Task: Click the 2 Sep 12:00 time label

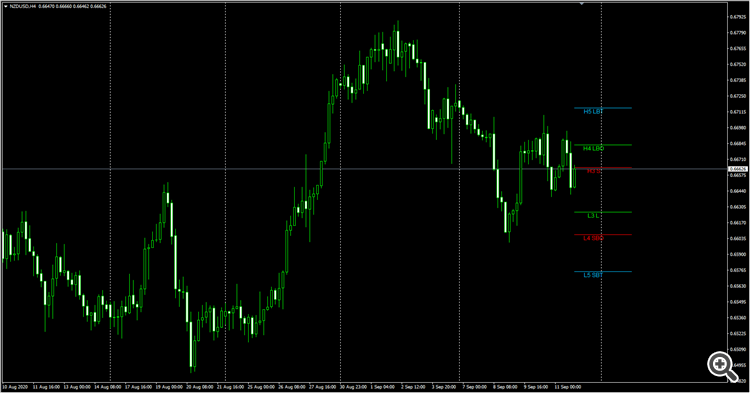Action: coord(413,387)
